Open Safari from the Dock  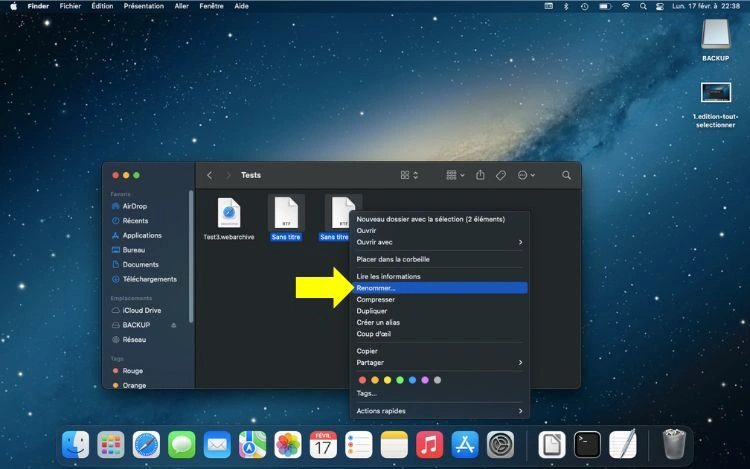coord(146,445)
